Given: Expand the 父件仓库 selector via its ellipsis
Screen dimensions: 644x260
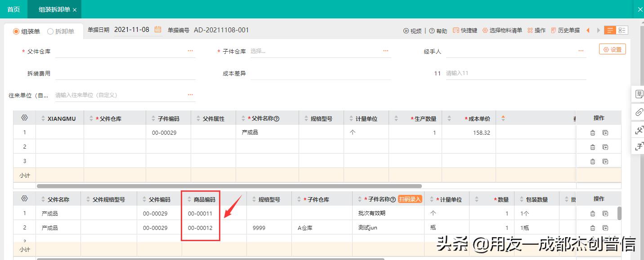Looking at the screenshot, I should [190, 51].
